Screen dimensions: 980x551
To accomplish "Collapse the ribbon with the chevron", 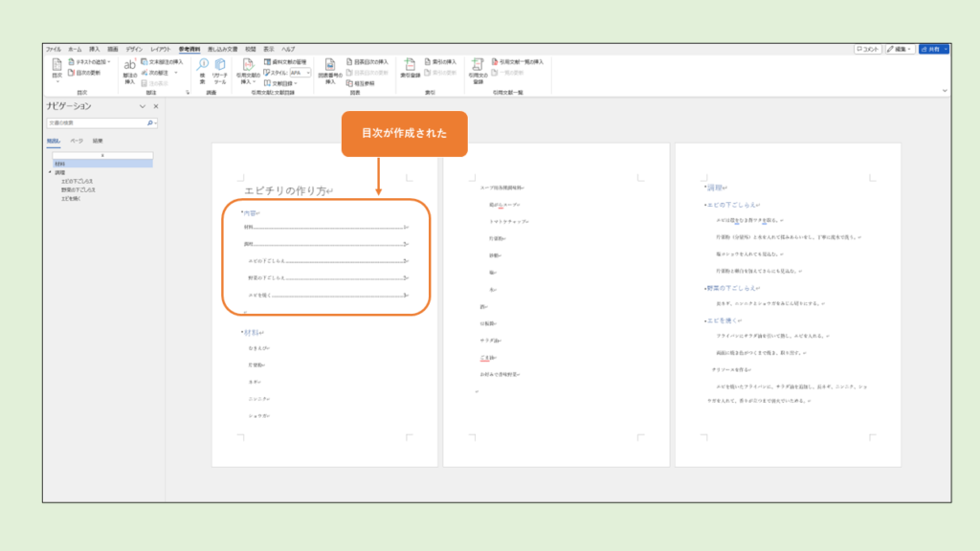I will [x=945, y=91].
